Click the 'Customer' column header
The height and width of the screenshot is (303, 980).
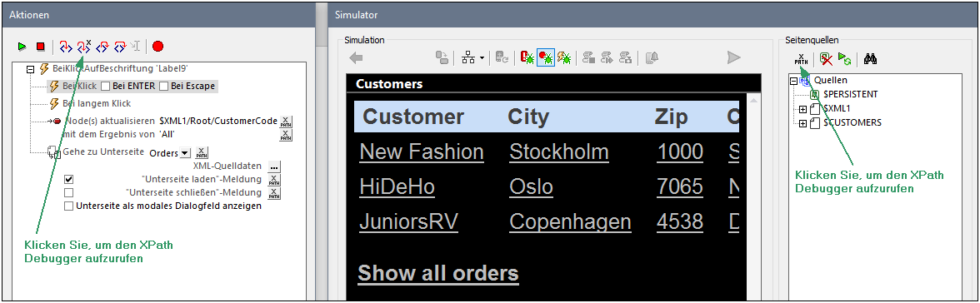pos(413,117)
